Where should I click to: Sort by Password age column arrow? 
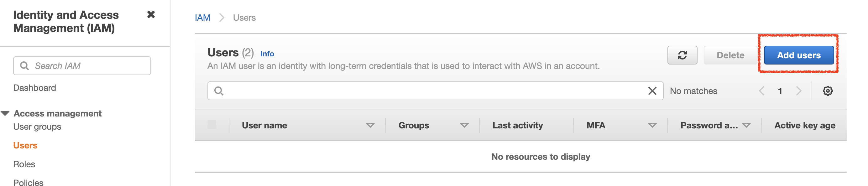coord(746,125)
